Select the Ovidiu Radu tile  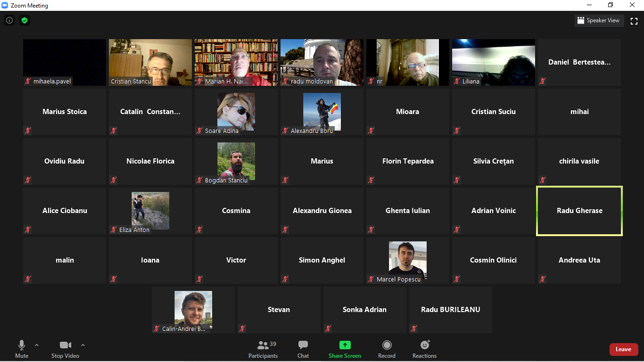pos(65,161)
